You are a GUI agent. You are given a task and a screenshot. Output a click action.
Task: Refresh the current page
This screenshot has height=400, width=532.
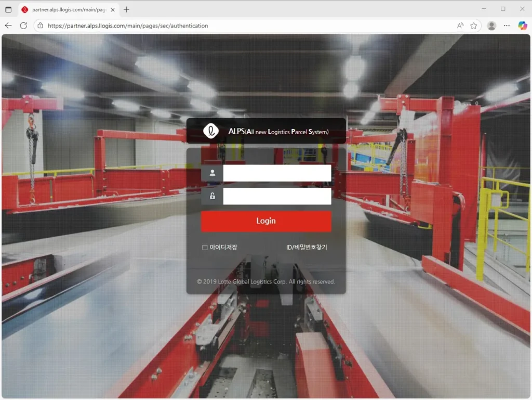pyautogui.click(x=23, y=25)
